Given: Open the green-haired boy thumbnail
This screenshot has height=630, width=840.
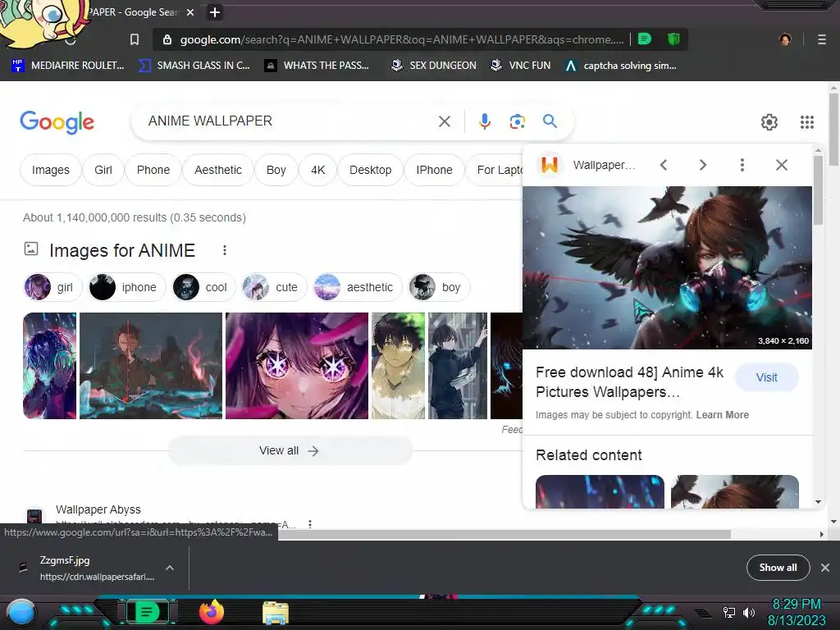Looking at the screenshot, I should tap(398, 366).
